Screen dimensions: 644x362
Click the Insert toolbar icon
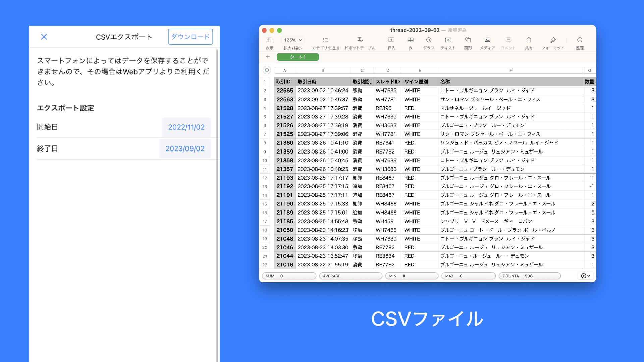pos(391,40)
